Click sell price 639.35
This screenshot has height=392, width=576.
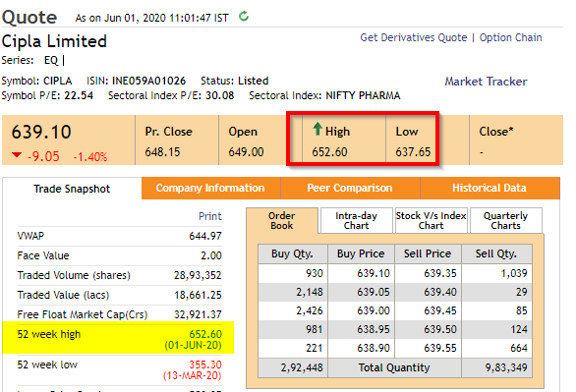coord(440,273)
